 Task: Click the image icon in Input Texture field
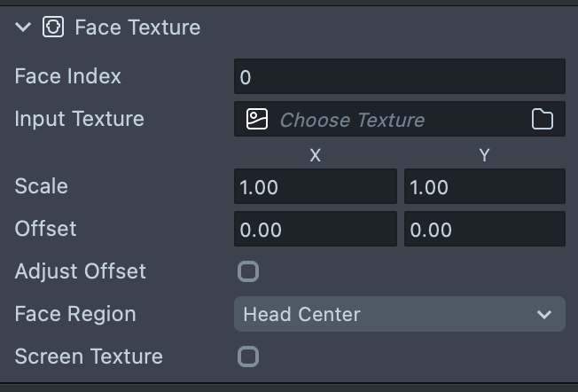coord(257,120)
